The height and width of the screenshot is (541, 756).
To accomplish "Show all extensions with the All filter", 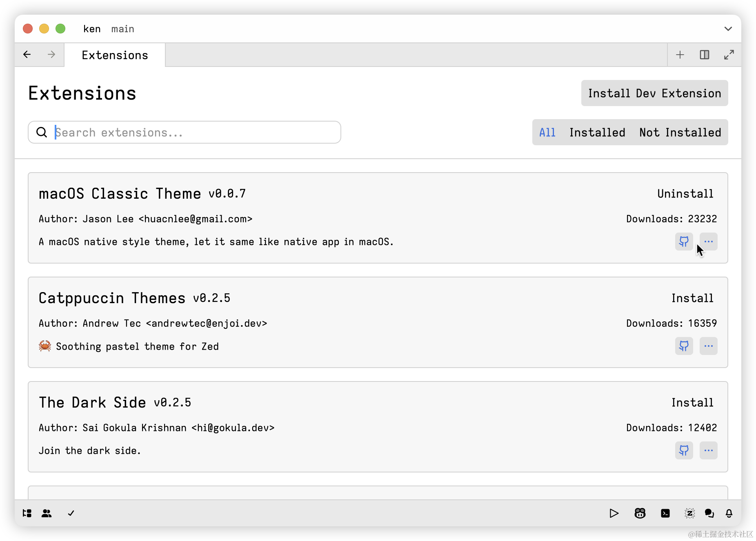I will (547, 132).
